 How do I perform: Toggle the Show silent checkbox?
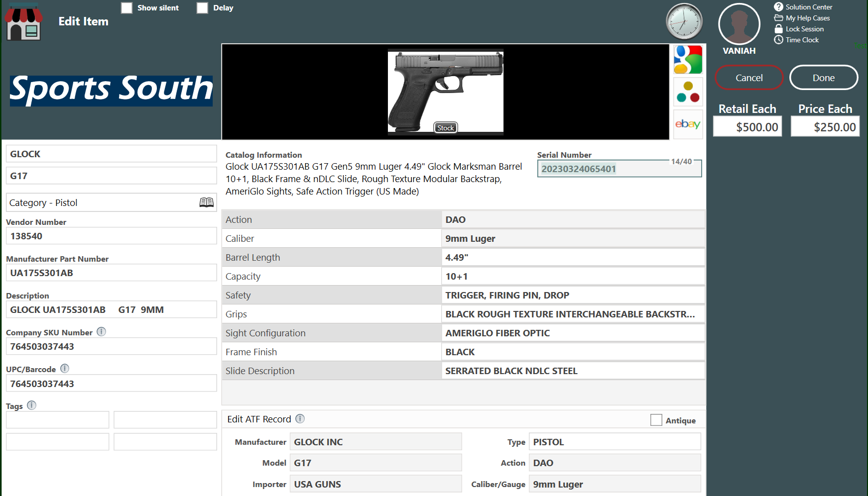click(x=127, y=8)
